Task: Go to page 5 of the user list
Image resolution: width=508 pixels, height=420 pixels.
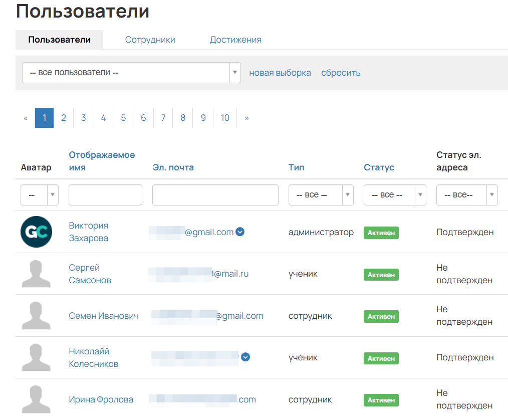Action: (x=123, y=117)
